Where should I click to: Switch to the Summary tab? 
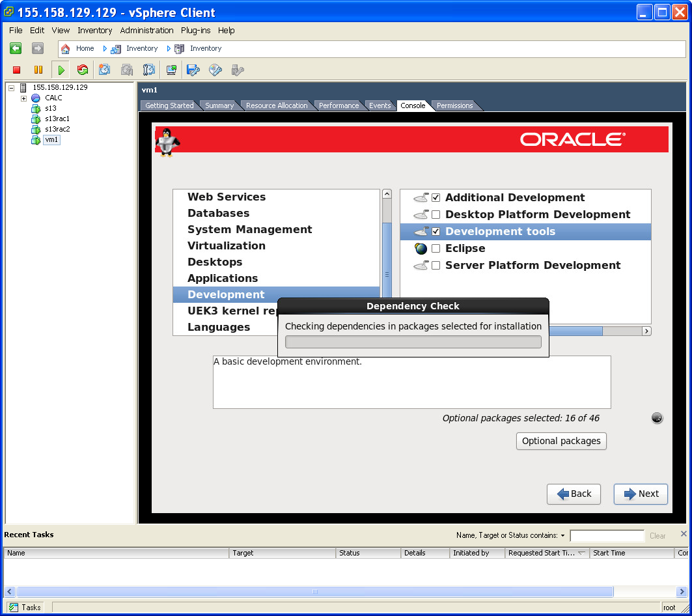(x=219, y=105)
